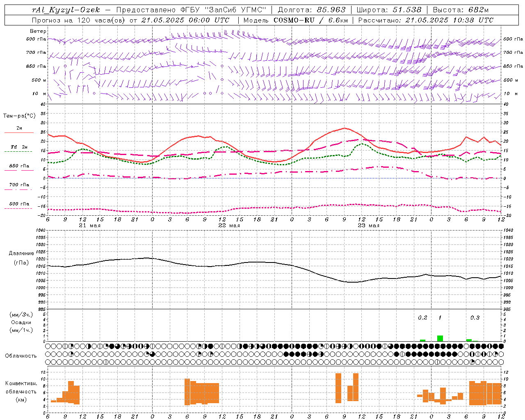This screenshot has height=420, width=525.
Task: Click the "Тем-ра(°C)" temperature panel label
Action: pyautogui.click(x=19, y=116)
